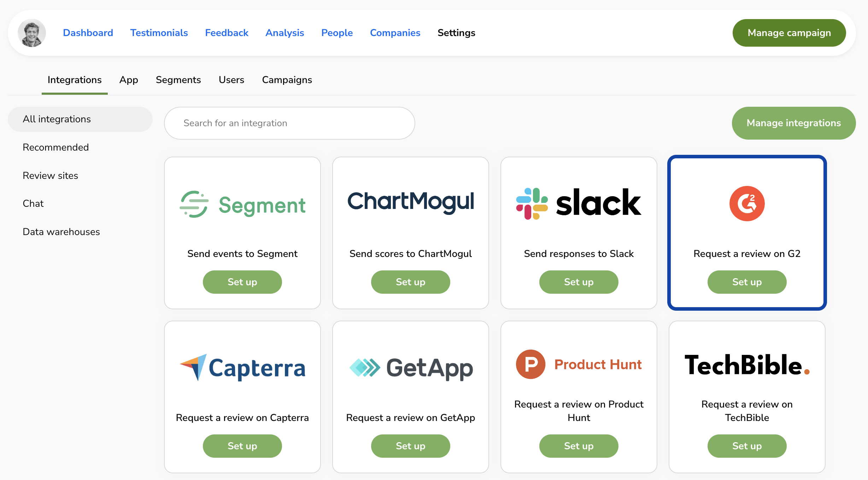Click the TechBible logo
The height and width of the screenshot is (480, 868).
[747, 365]
